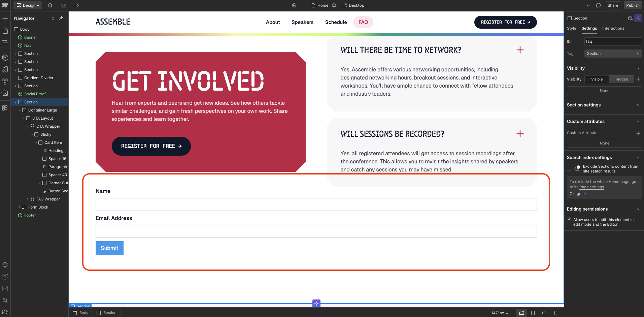Switch to mobile portrait breakpoint
This screenshot has height=317, width=644.
point(556,313)
